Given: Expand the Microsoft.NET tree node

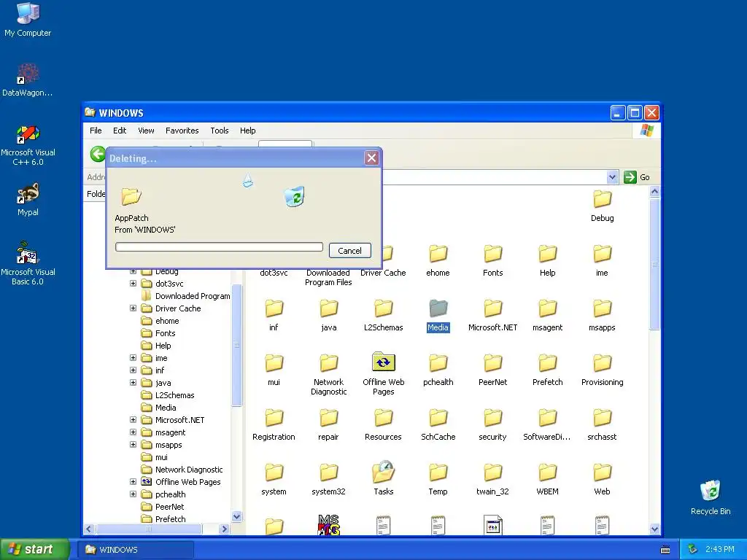Looking at the screenshot, I should [133, 419].
